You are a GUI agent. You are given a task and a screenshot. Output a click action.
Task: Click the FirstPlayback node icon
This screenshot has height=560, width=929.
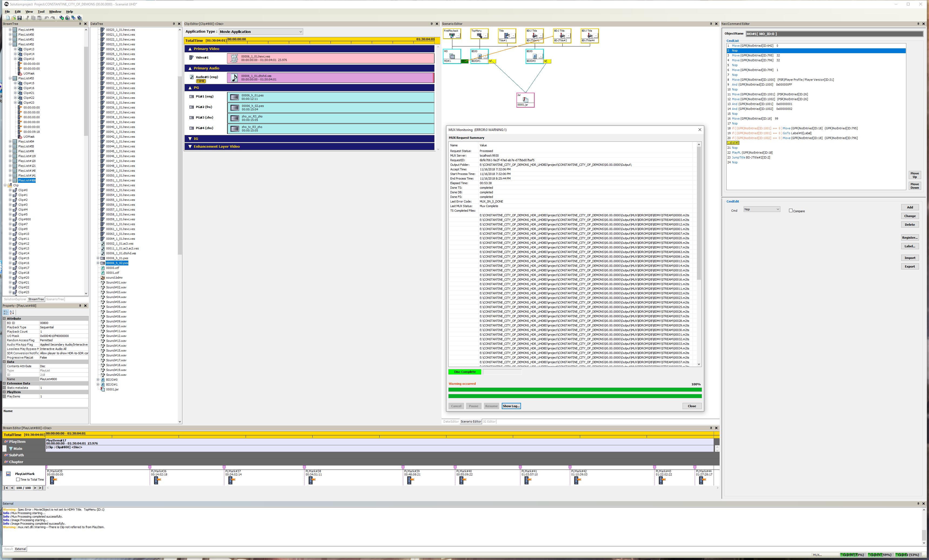pyautogui.click(x=452, y=35)
